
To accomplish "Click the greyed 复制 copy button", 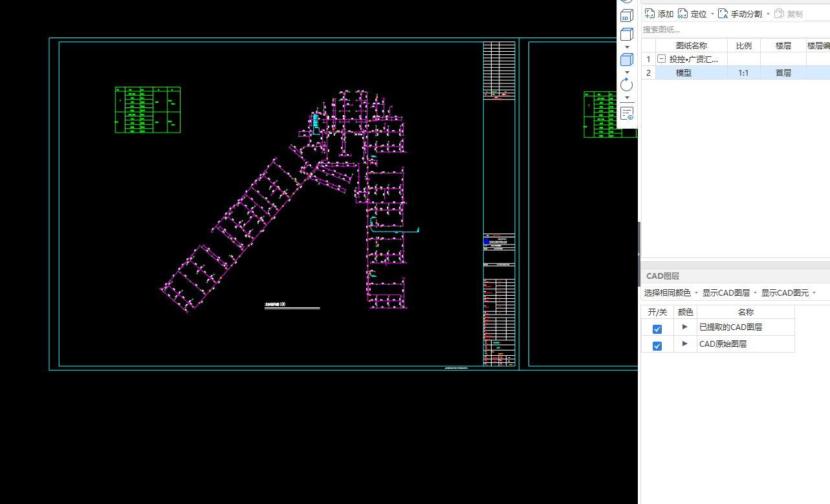I will (789, 14).
